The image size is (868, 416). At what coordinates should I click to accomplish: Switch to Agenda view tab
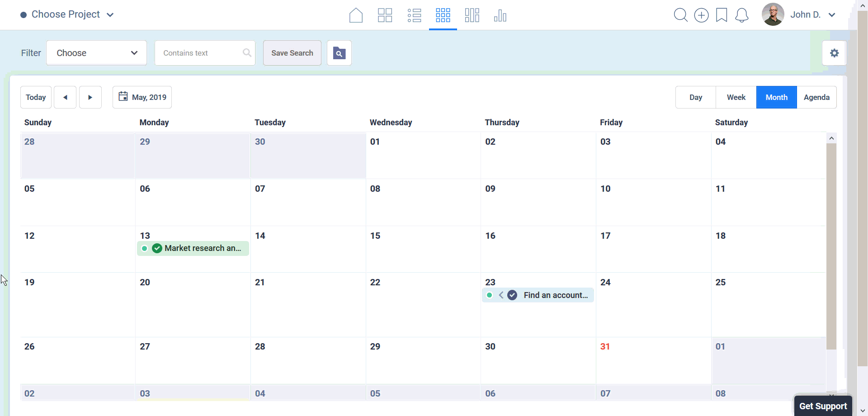pyautogui.click(x=816, y=97)
